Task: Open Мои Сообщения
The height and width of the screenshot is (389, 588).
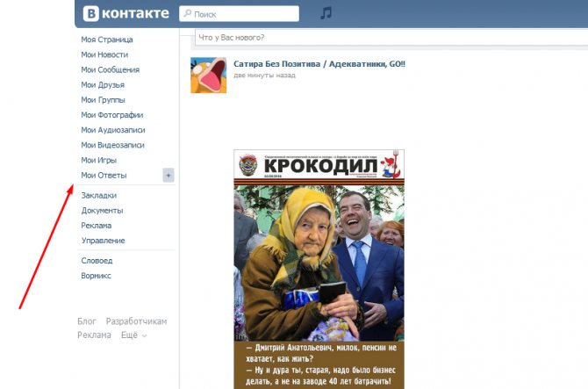Action: pos(110,69)
